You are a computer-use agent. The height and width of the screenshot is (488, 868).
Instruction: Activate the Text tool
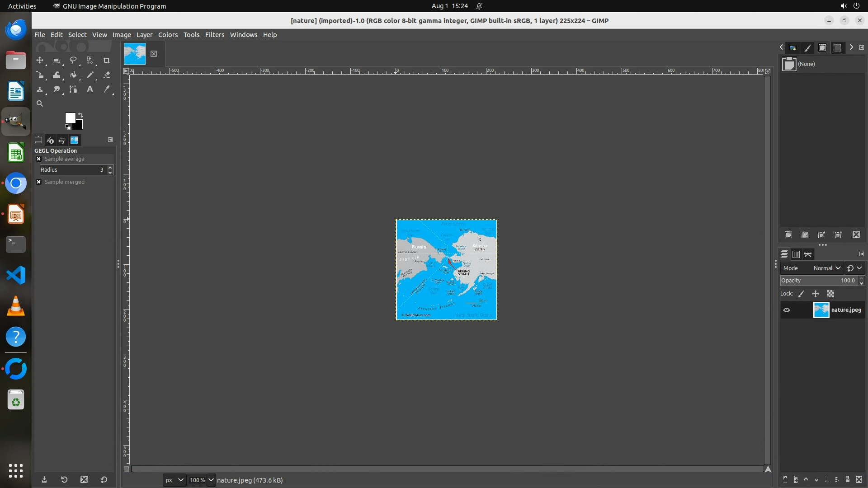pos(90,89)
